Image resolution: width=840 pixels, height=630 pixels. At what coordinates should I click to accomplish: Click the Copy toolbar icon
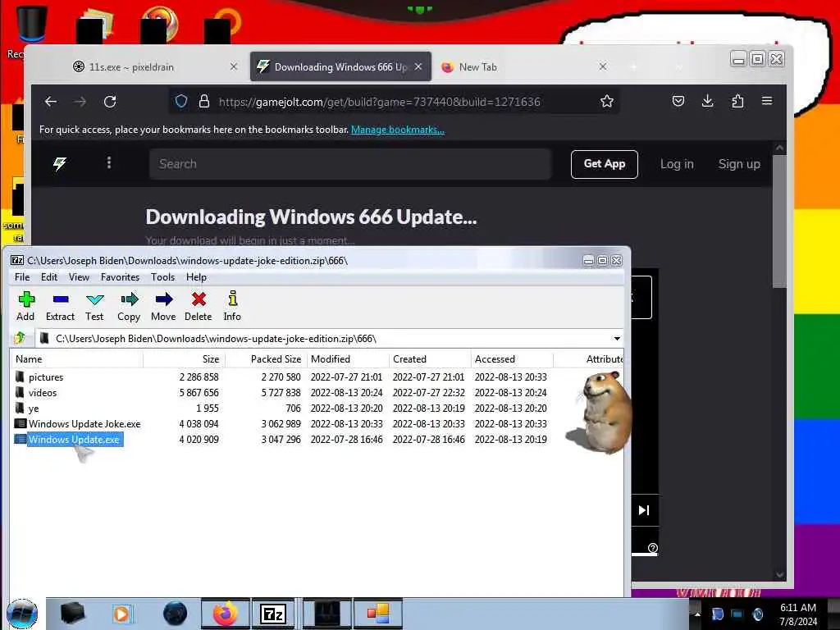click(x=129, y=307)
